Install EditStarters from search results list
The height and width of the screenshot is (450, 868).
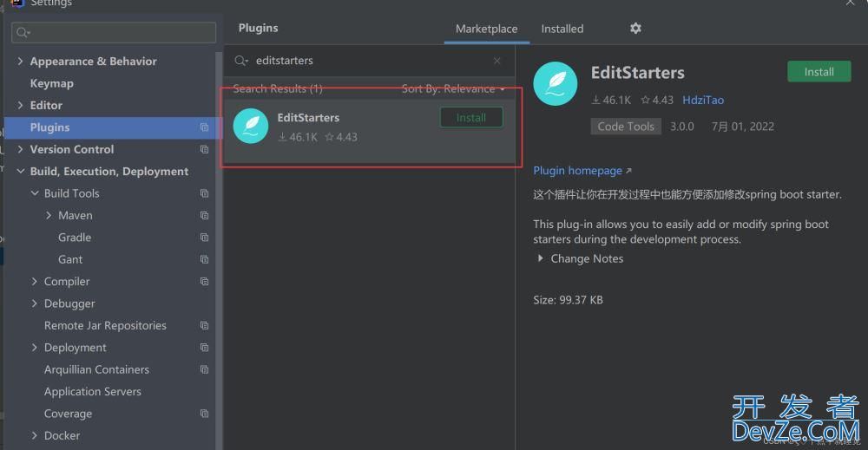pos(471,117)
